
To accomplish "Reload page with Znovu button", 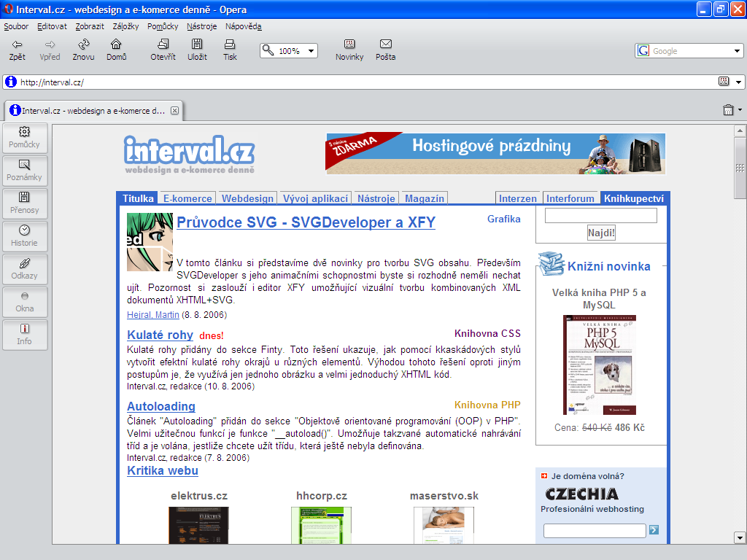I will click(x=83, y=50).
